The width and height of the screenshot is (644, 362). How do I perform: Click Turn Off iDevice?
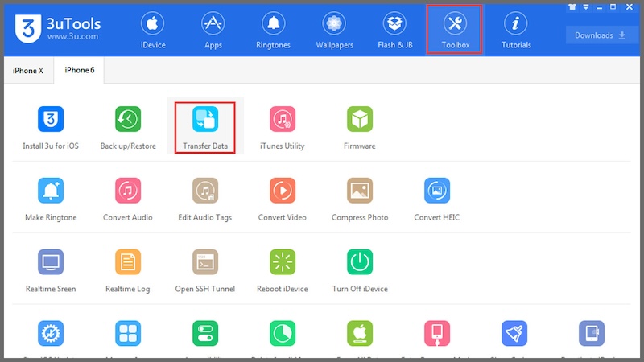(359, 271)
